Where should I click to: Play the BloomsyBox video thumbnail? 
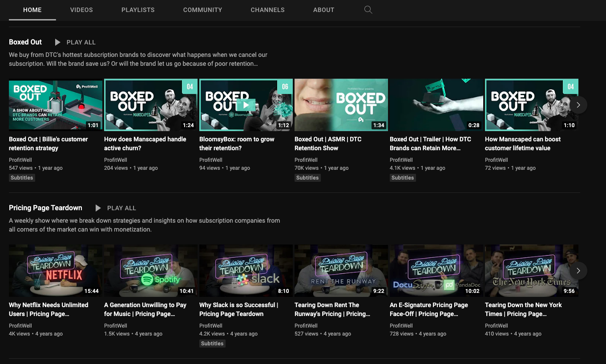click(246, 105)
